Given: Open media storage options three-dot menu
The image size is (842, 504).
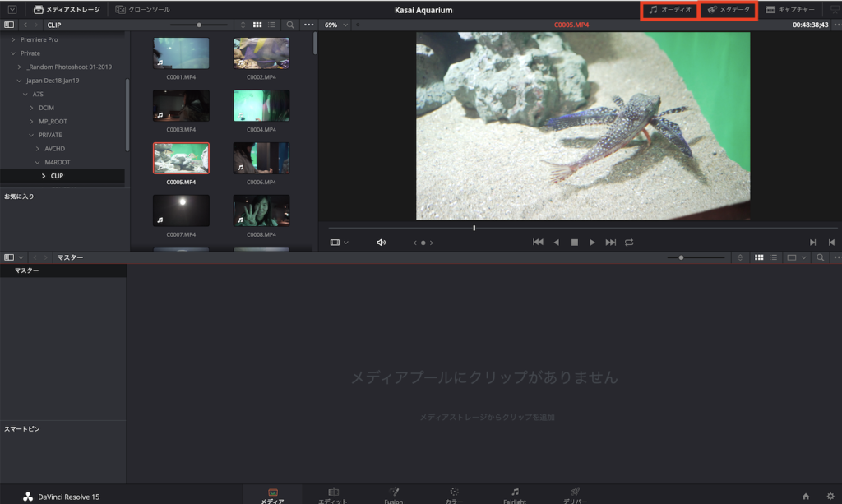Looking at the screenshot, I should (x=309, y=25).
